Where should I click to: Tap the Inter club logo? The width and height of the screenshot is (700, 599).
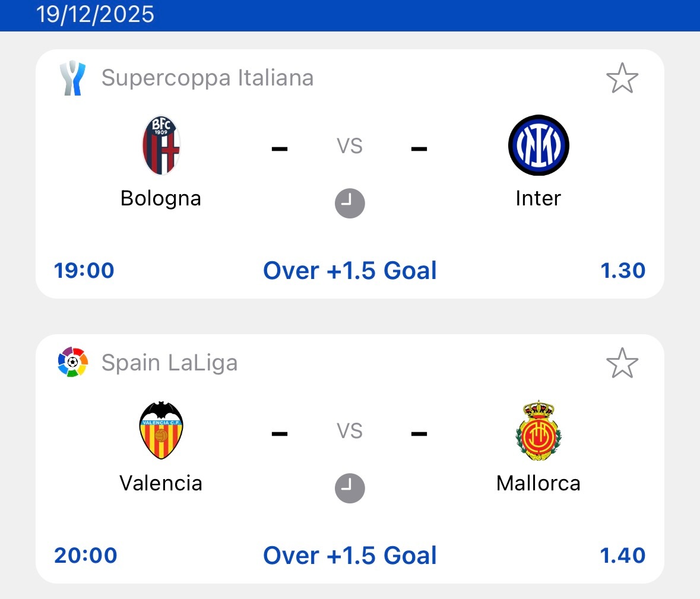click(539, 145)
